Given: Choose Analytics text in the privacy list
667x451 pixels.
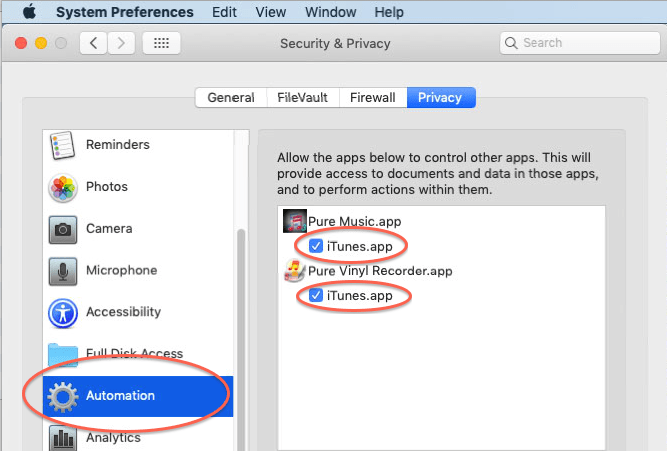Looking at the screenshot, I should [x=114, y=437].
